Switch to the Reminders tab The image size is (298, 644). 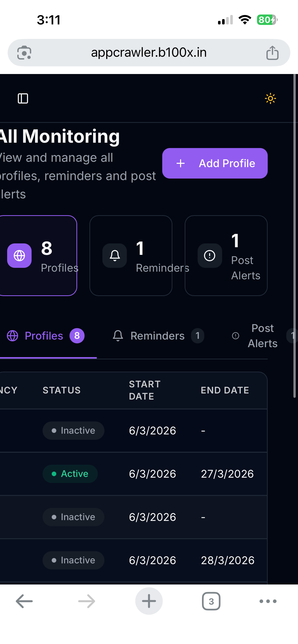158,336
